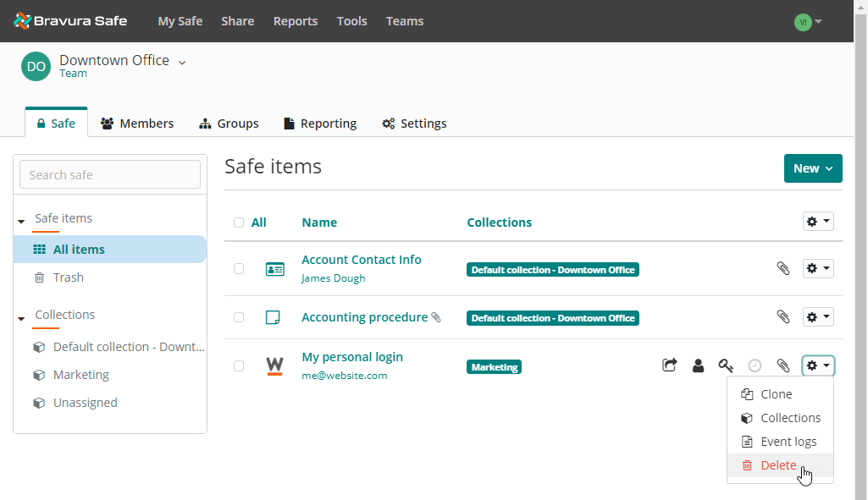
Task: Check the Accounting procedure row checkbox
Action: coord(239,316)
